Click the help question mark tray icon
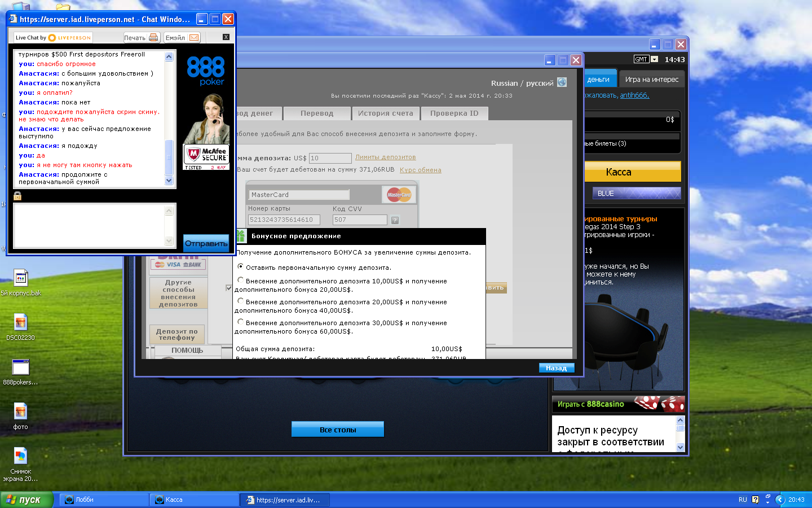Image resolution: width=812 pixels, height=508 pixels. tap(755, 500)
